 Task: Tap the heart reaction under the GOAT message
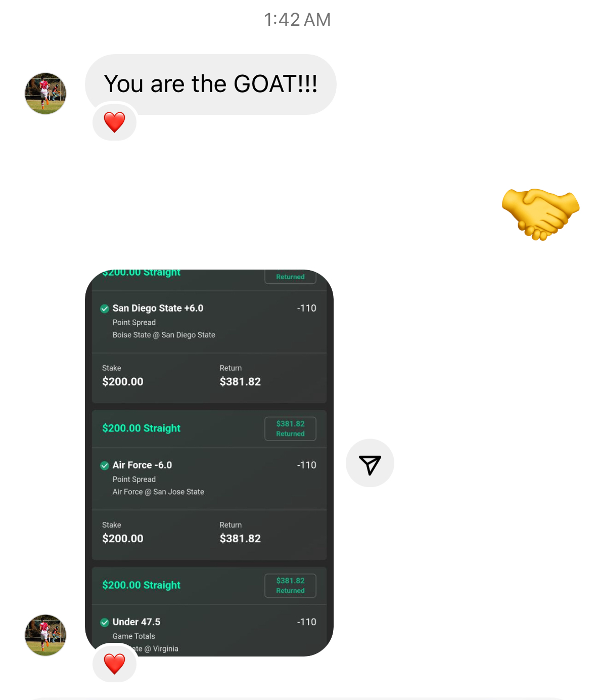(x=115, y=122)
